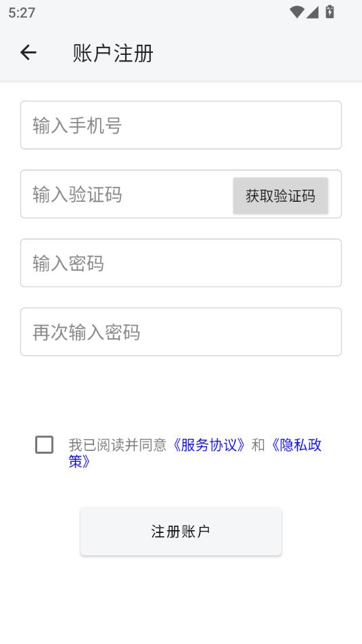This screenshot has height=644, width=362.
Task: Tap the 我已阅读并同意 label text
Action: [x=117, y=445]
